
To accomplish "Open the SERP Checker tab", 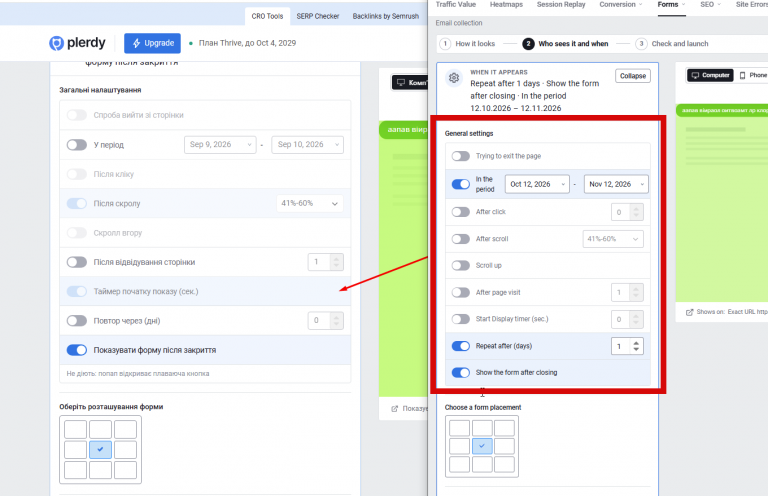I will click(318, 16).
